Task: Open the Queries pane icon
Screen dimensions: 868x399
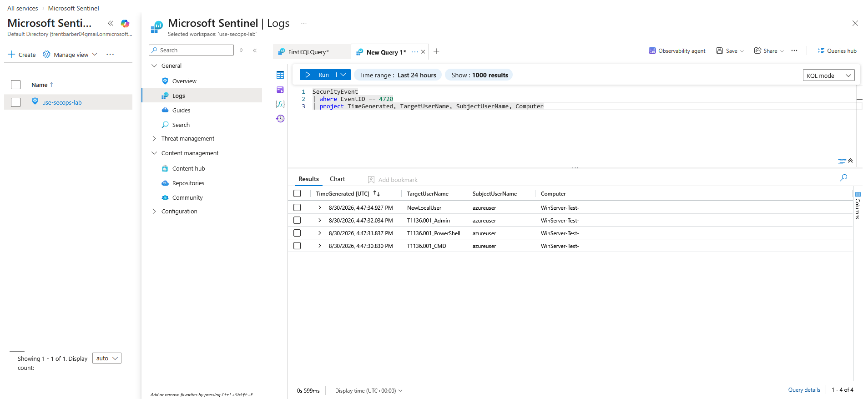Action: click(x=280, y=90)
